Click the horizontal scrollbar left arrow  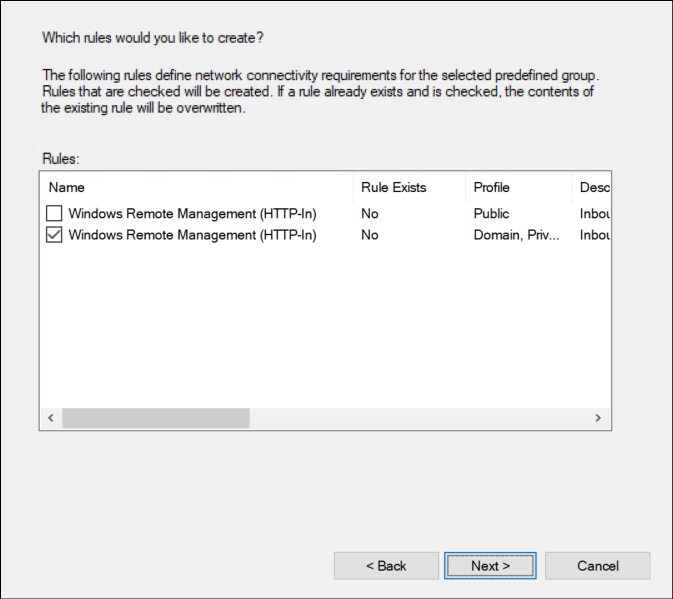coord(50,418)
